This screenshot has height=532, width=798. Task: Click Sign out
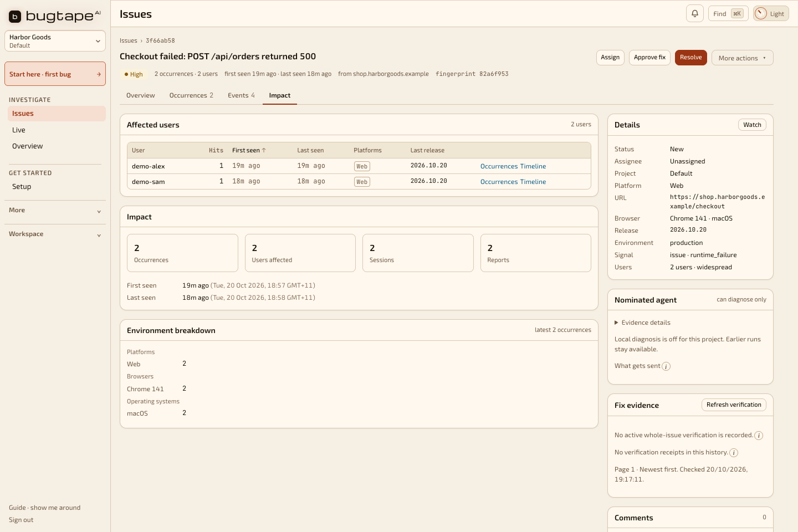tap(21, 520)
